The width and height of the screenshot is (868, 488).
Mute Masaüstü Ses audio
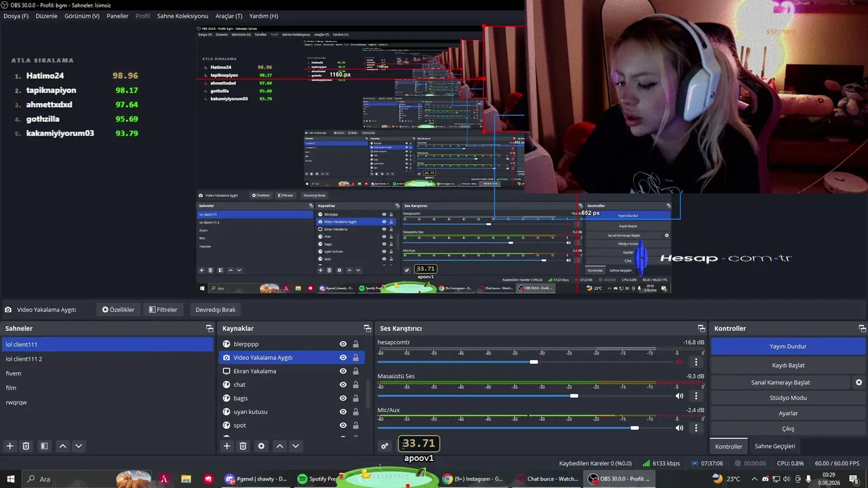(x=679, y=396)
